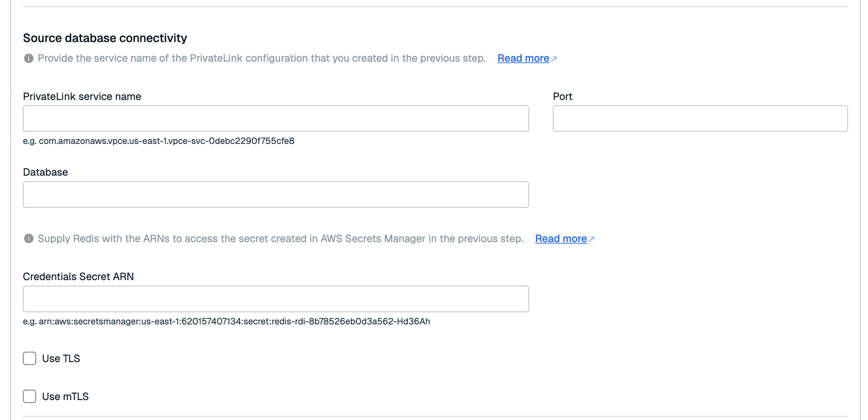Click the info icon beside the PrivateLink instructions
Image resolution: width=868 pixels, height=420 pixels.
point(29,58)
